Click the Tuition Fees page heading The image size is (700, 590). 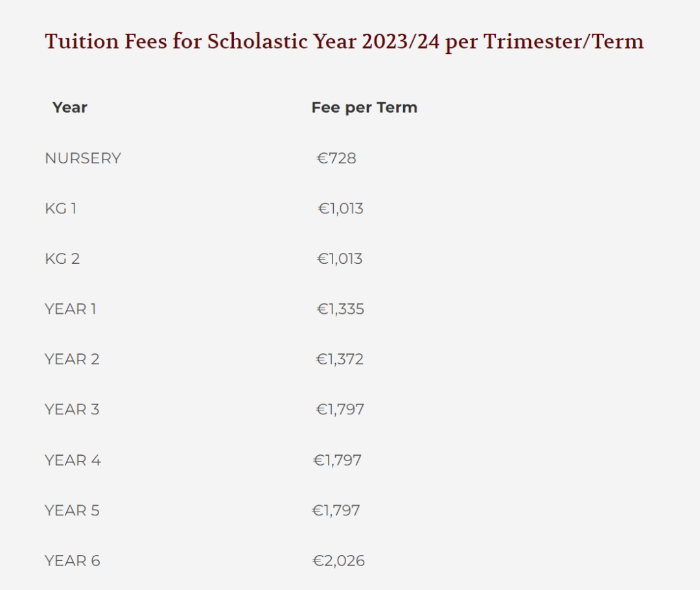click(x=344, y=41)
